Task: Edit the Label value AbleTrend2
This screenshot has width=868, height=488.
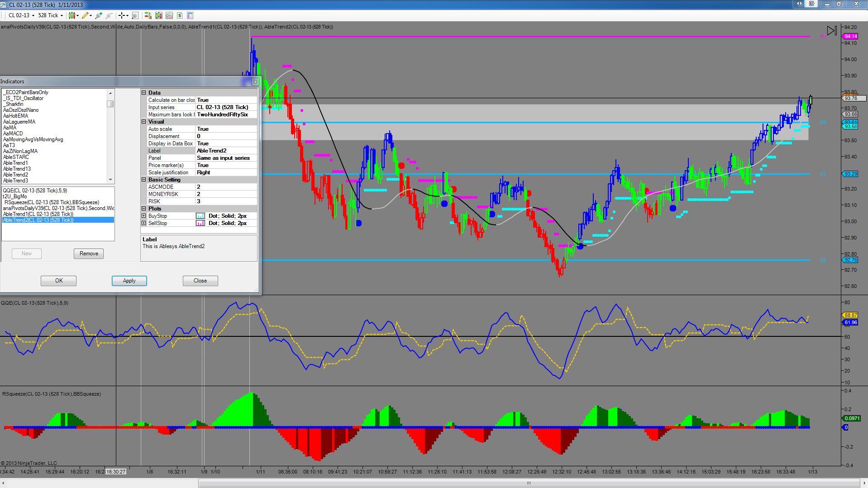Action: (x=226, y=151)
